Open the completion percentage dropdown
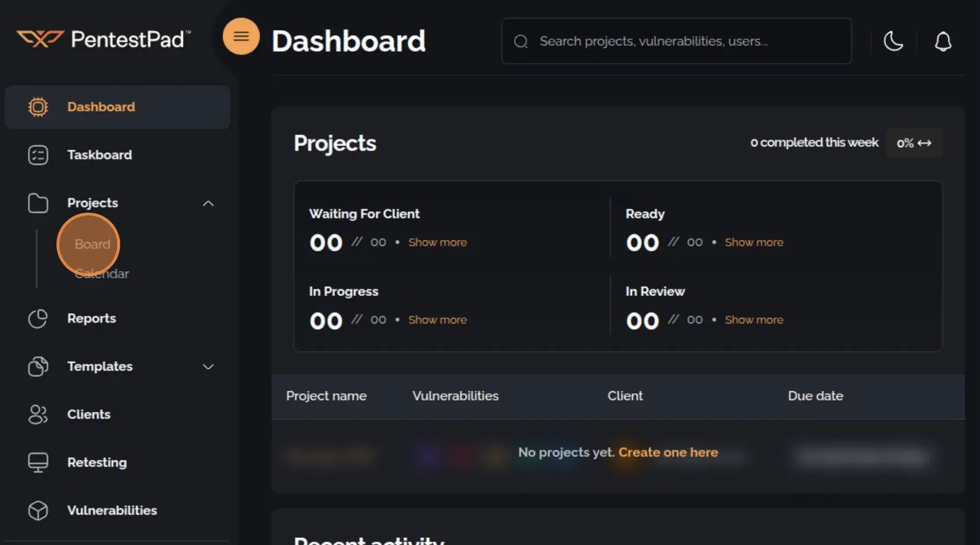Image resolution: width=980 pixels, height=545 pixels. click(914, 142)
